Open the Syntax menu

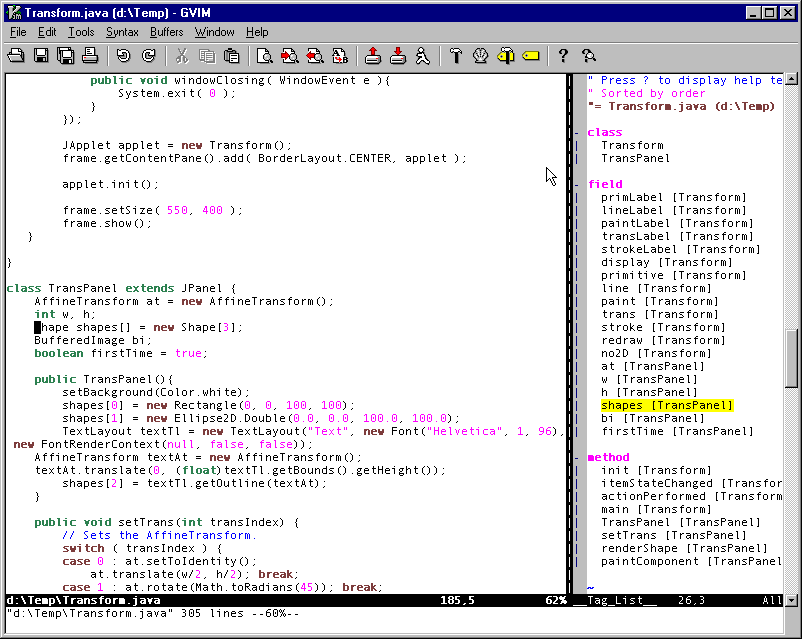(122, 32)
